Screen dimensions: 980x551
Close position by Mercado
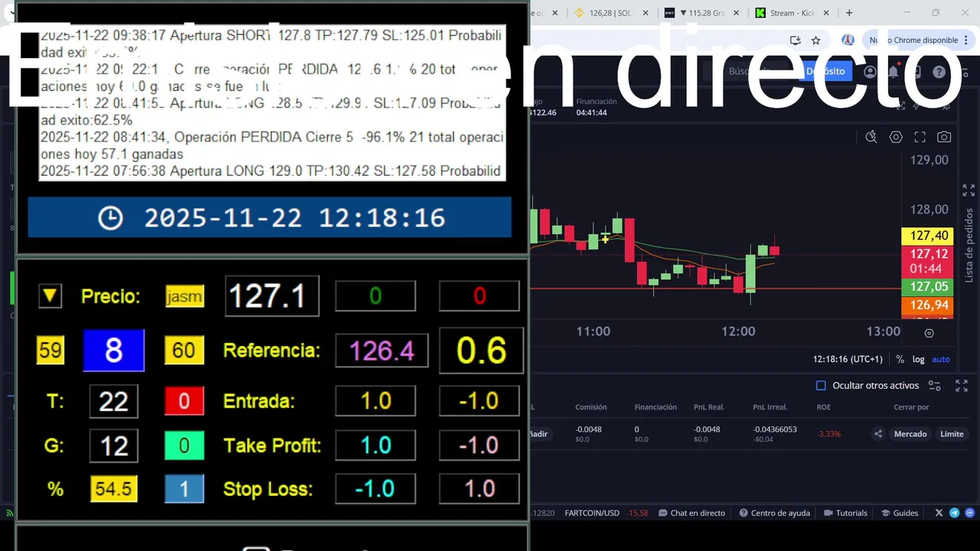point(910,434)
